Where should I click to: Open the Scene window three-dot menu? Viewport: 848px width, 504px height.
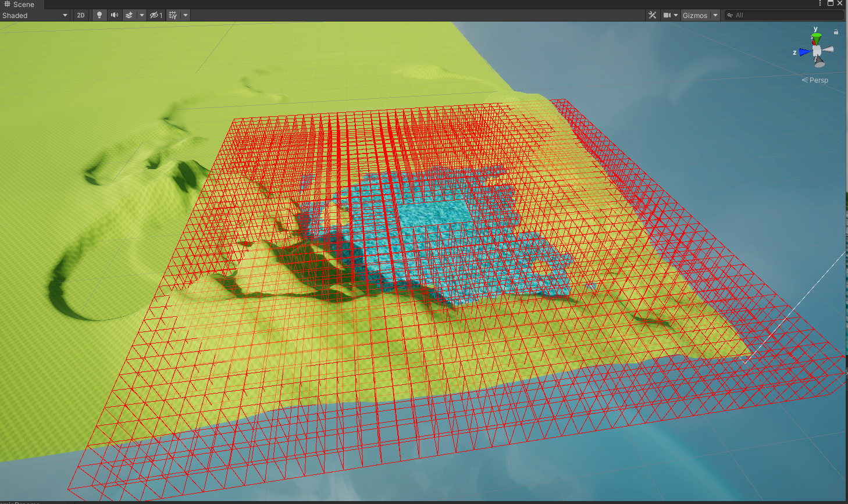coord(820,3)
